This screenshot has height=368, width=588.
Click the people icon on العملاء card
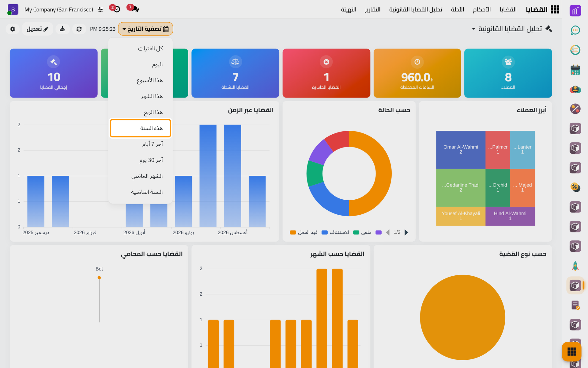click(508, 62)
